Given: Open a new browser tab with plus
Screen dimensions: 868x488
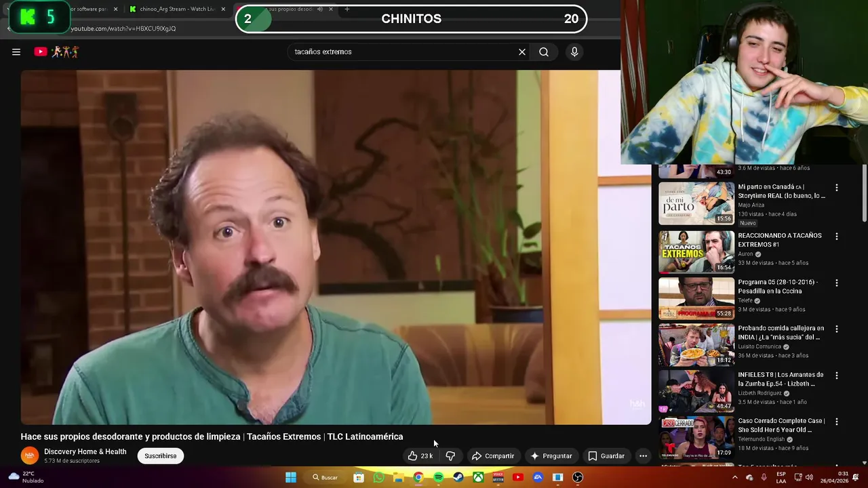Looking at the screenshot, I should (347, 9).
